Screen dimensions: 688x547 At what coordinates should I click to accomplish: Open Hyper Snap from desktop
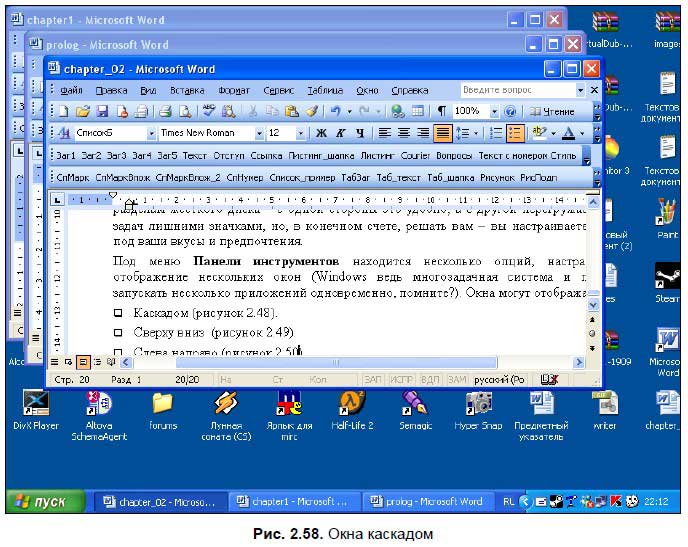(x=478, y=411)
